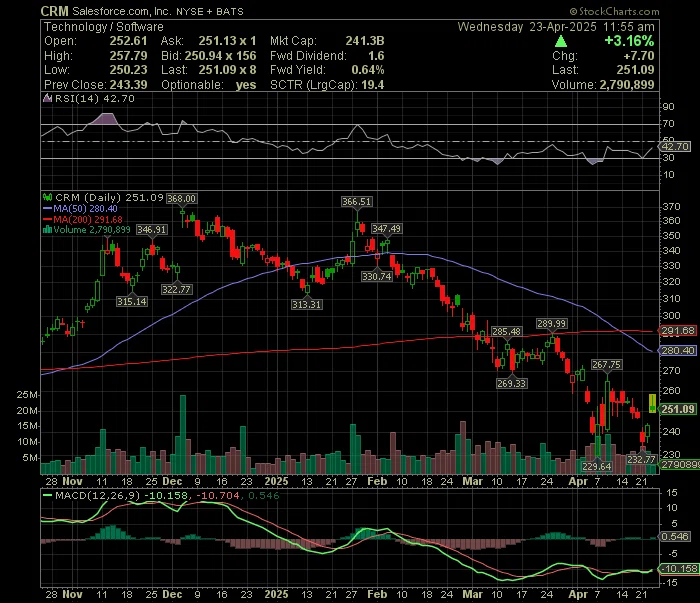Click the red 291.68 axis tag

(x=678, y=331)
